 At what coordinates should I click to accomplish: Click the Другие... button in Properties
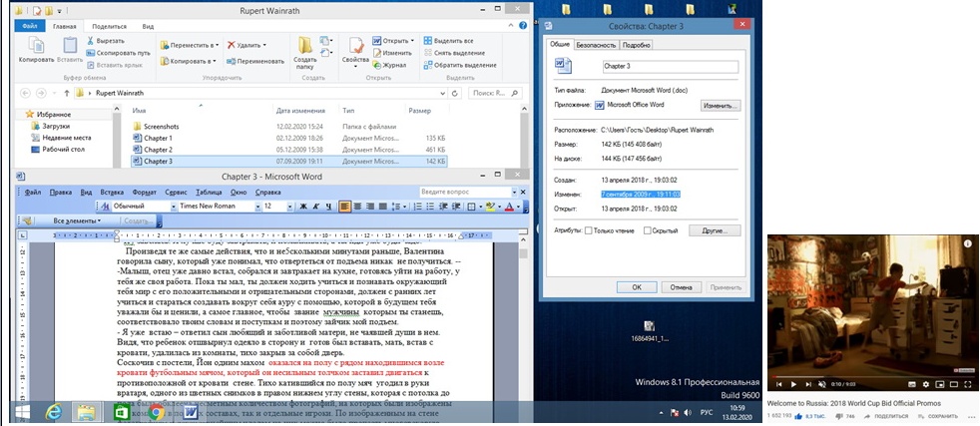click(715, 230)
